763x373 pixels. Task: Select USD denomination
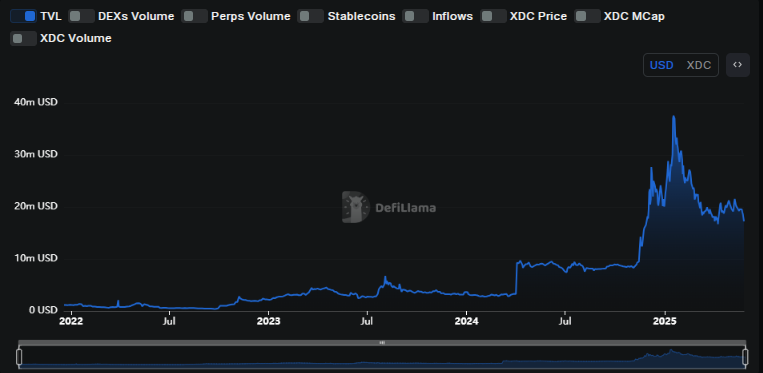point(662,65)
